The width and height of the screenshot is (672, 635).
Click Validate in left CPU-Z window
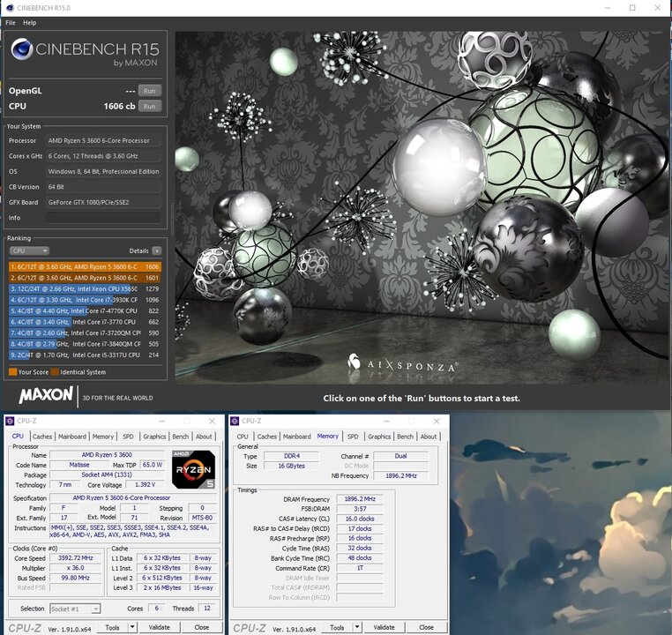coord(160,627)
